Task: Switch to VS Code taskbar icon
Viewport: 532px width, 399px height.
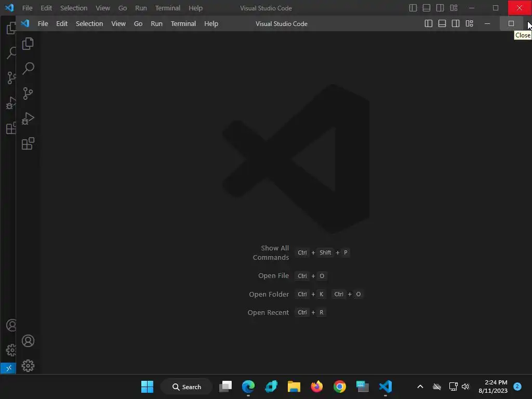Action: 385,387
